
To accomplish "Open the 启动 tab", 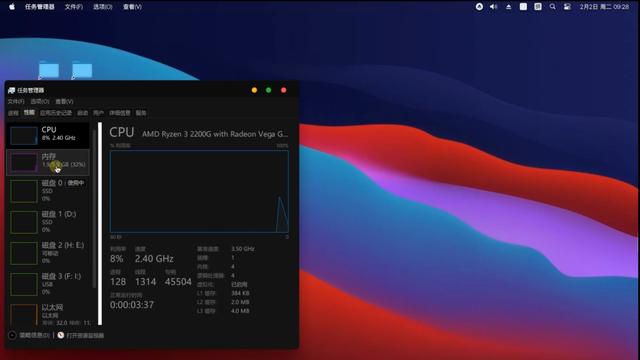I will (82, 113).
